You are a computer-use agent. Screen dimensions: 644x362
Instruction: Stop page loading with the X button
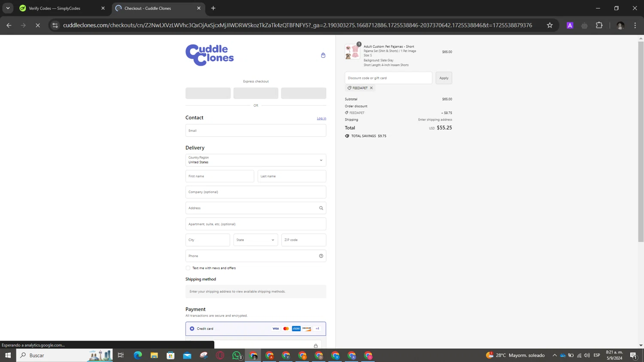(38, 25)
